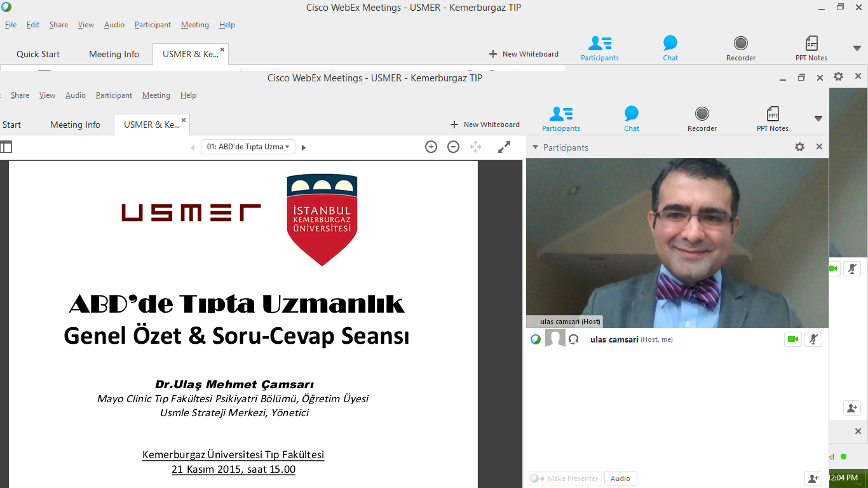Image resolution: width=868 pixels, height=488 pixels.
Task: Open PPT Notes in outer window toolbar
Action: [811, 48]
